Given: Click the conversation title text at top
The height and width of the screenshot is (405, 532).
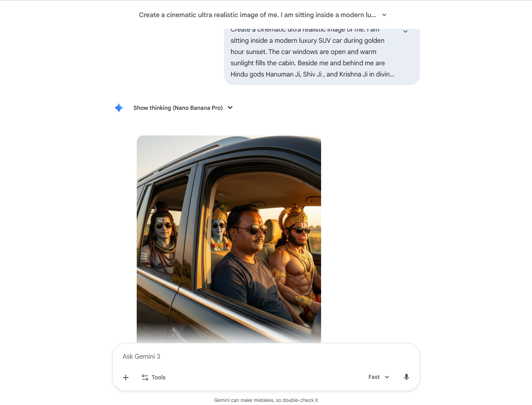Looking at the screenshot, I should coord(257,15).
